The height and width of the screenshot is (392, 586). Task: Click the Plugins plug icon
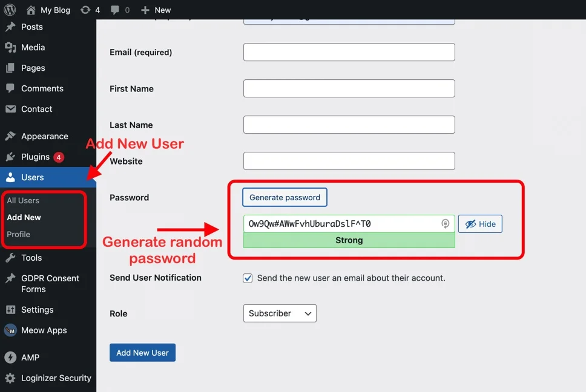tap(10, 157)
